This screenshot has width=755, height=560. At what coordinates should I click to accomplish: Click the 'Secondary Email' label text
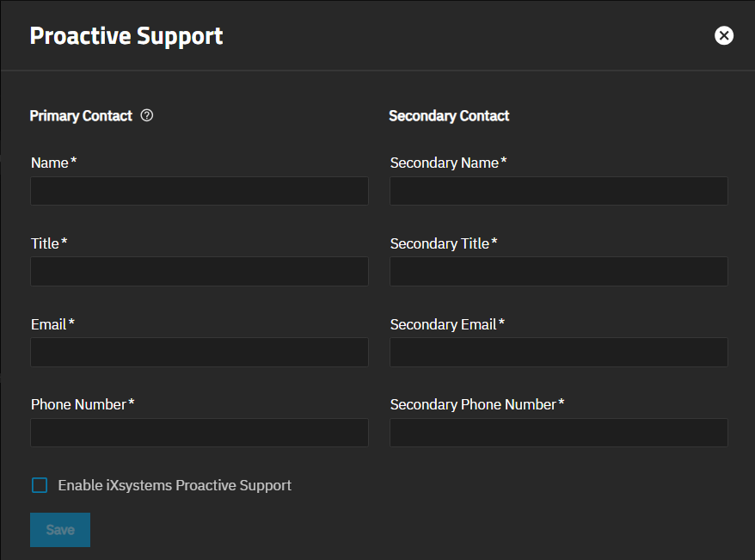(x=443, y=324)
